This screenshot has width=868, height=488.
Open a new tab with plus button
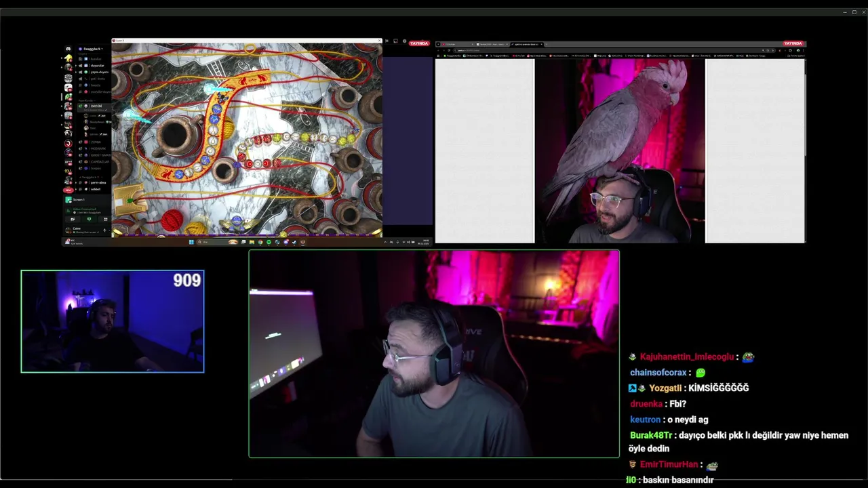[547, 44]
